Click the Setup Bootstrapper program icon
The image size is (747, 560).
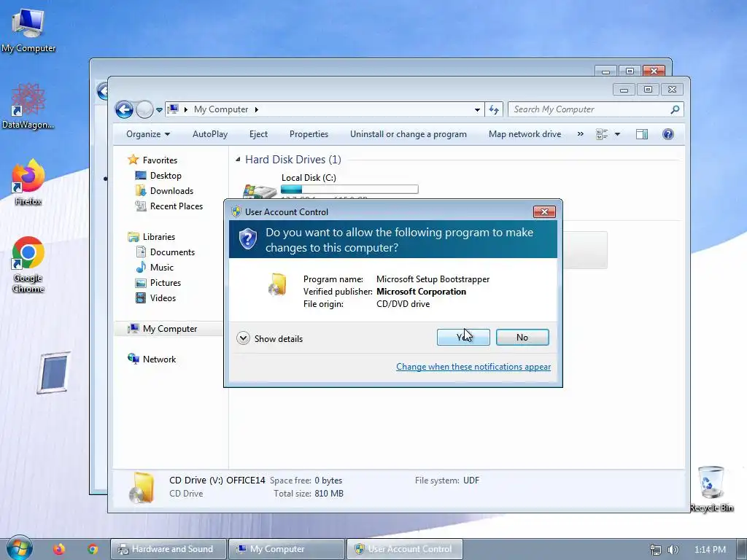(x=278, y=285)
